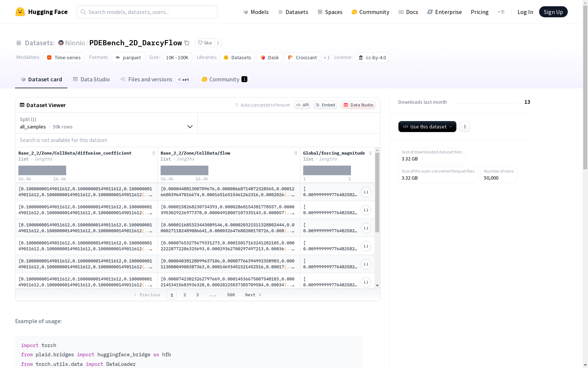Click the Hugging Face logo
Screen dimensions: 588x368
pos(42,12)
